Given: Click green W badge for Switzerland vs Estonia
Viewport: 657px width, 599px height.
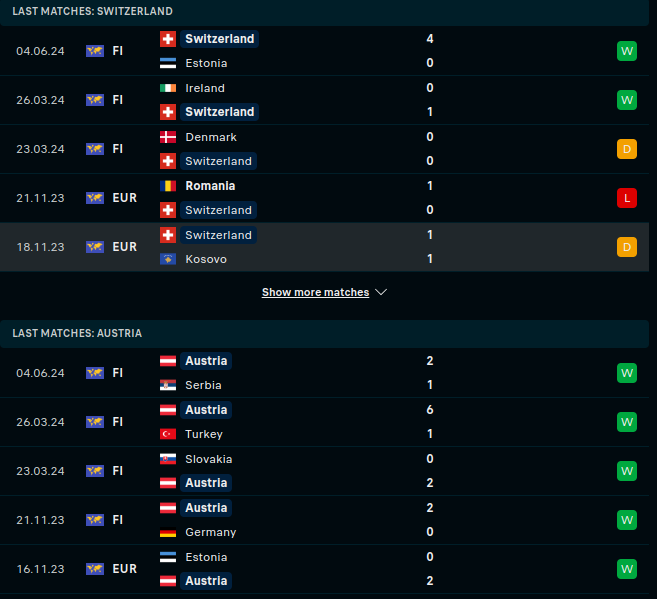Looking at the screenshot, I should tap(627, 51).
